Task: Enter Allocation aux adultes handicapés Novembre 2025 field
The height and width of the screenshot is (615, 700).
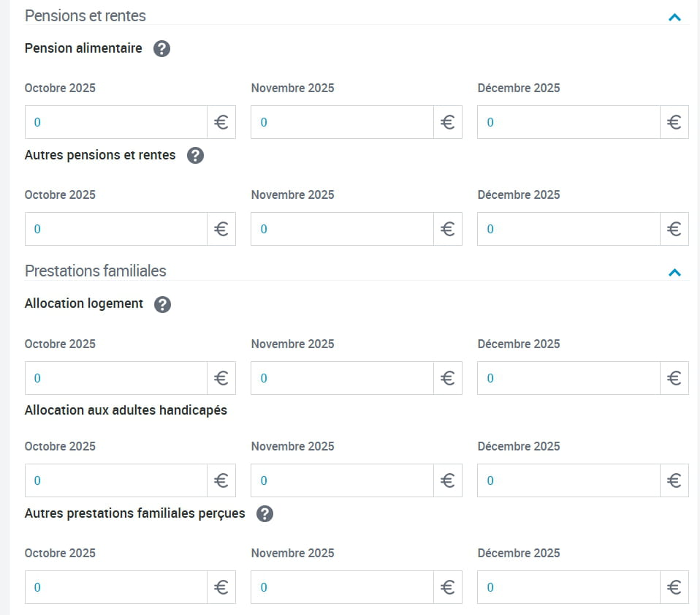Action: pos(342,480)
